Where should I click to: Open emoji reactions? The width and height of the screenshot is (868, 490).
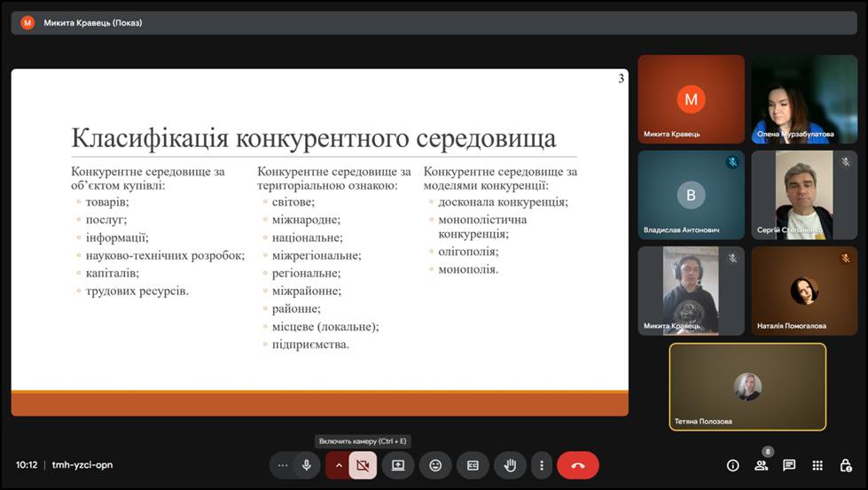pos(435,465)
